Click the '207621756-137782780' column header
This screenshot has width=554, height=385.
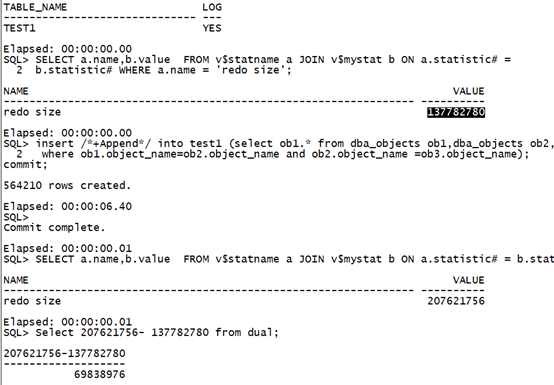(64, 354)
